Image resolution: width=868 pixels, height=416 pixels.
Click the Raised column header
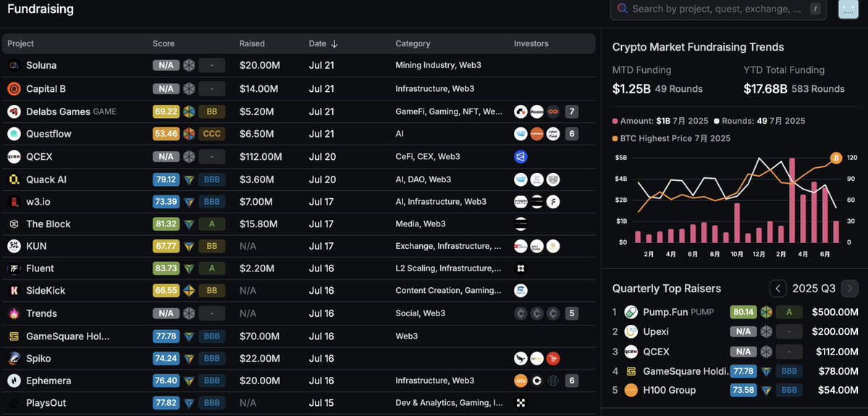[x=252, y=43]
